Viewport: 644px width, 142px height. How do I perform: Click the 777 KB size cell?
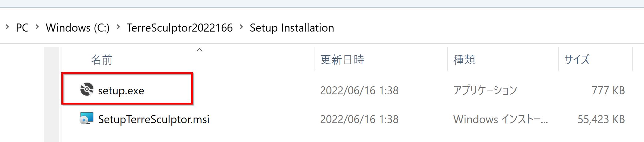608,91
